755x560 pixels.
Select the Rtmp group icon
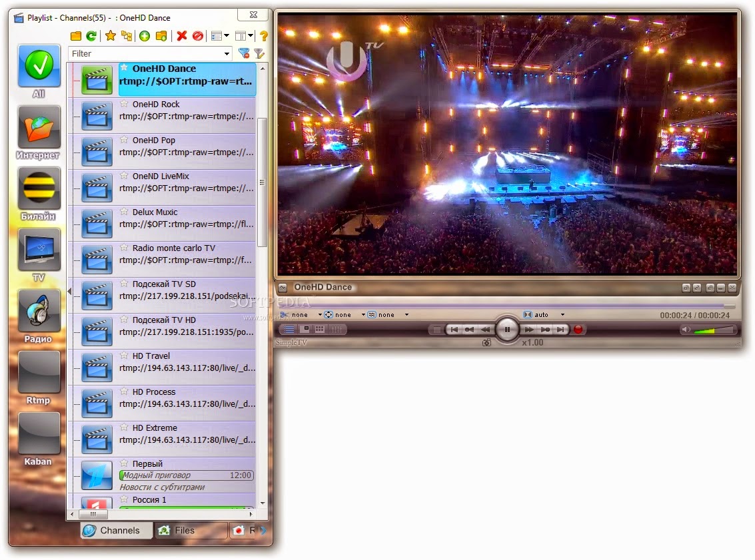click(39, 372)
